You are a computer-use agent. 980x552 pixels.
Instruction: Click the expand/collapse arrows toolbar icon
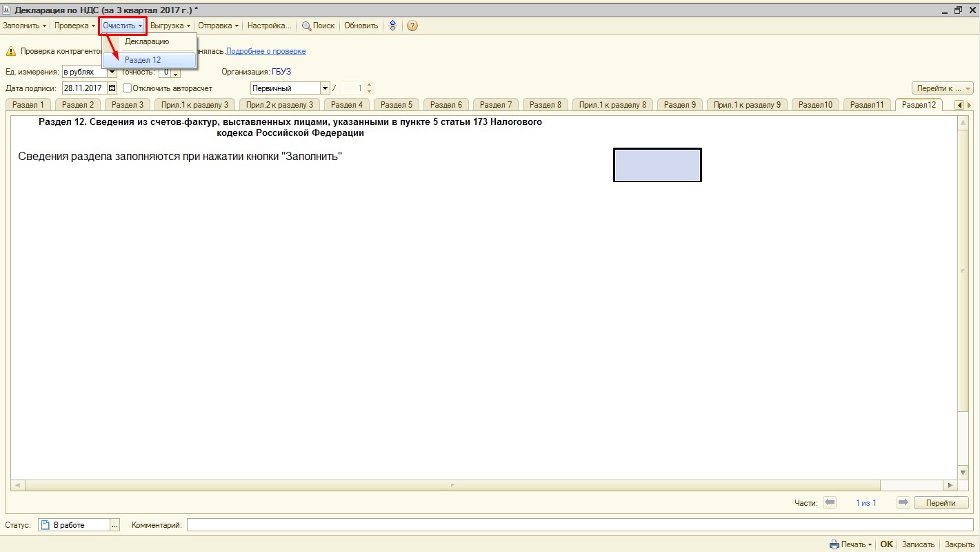[392, 26]
